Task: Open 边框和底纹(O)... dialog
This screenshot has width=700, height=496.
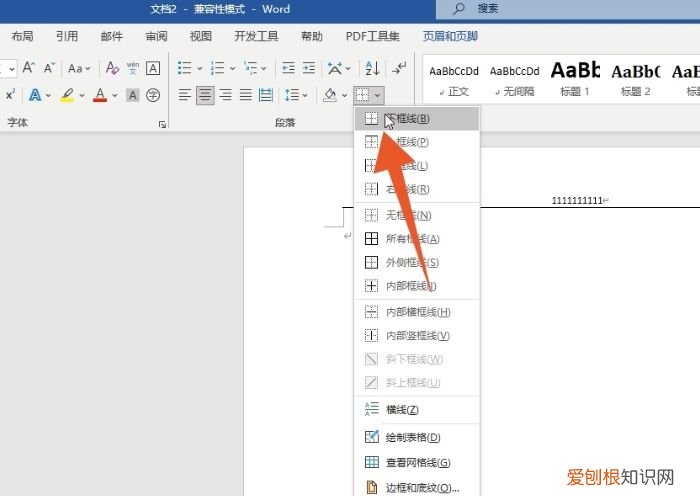Action: click(x=417, y=487)
